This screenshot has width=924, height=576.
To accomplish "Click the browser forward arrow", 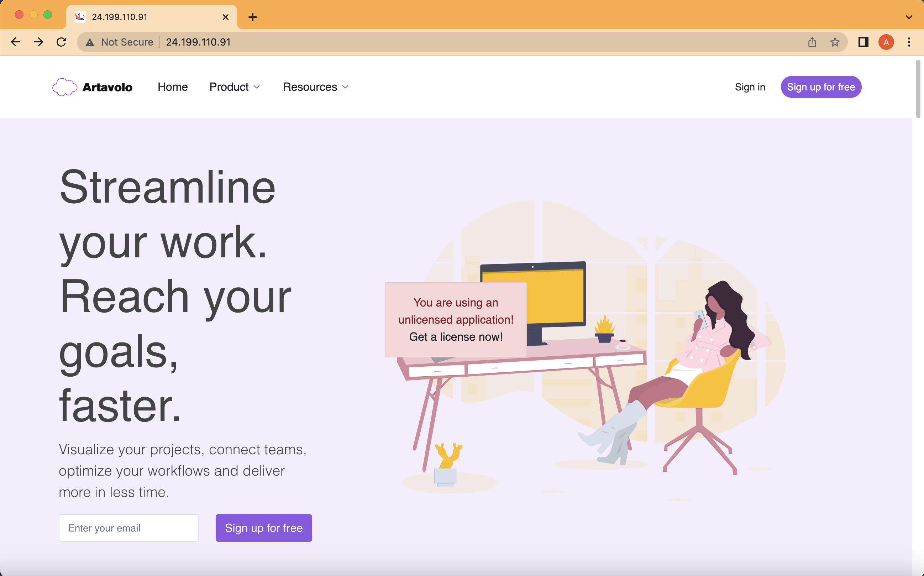I will [x=38, y=42].
